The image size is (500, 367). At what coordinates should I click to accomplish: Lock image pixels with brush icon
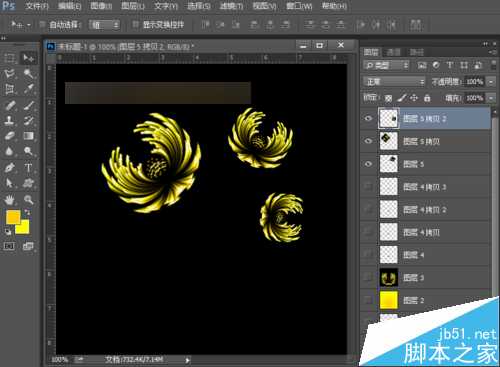(402, 98)
